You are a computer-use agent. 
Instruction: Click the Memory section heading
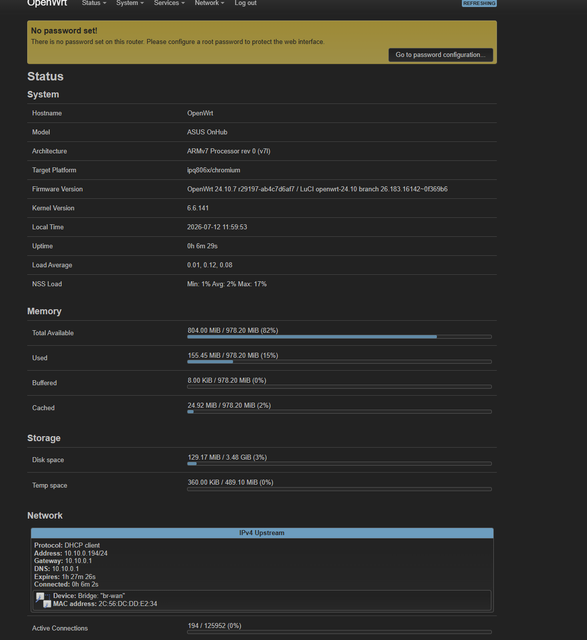tap(44, 311)
